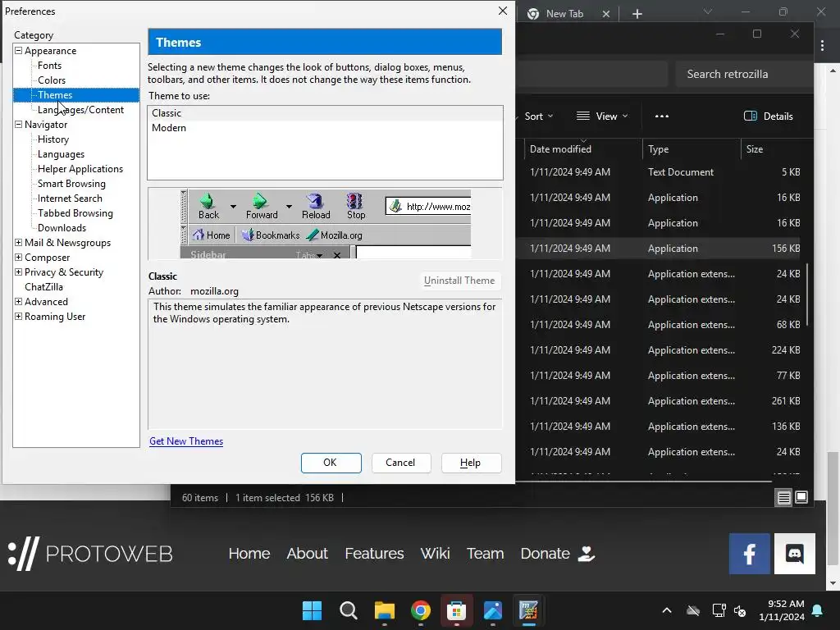This screenshot has width=840, height=630.
Task: Select the New Tab browser tab
Action: tap(568, 14)
